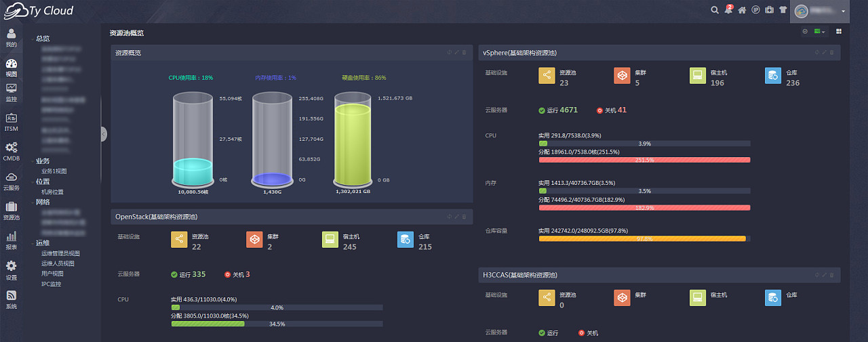Click vSphere powered-off count 41
Screen dimensions: 868x342
(x=622, y=110)
